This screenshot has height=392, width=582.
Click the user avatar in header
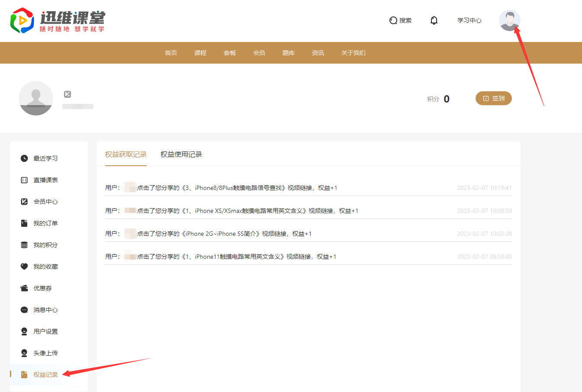click(509, 20)
